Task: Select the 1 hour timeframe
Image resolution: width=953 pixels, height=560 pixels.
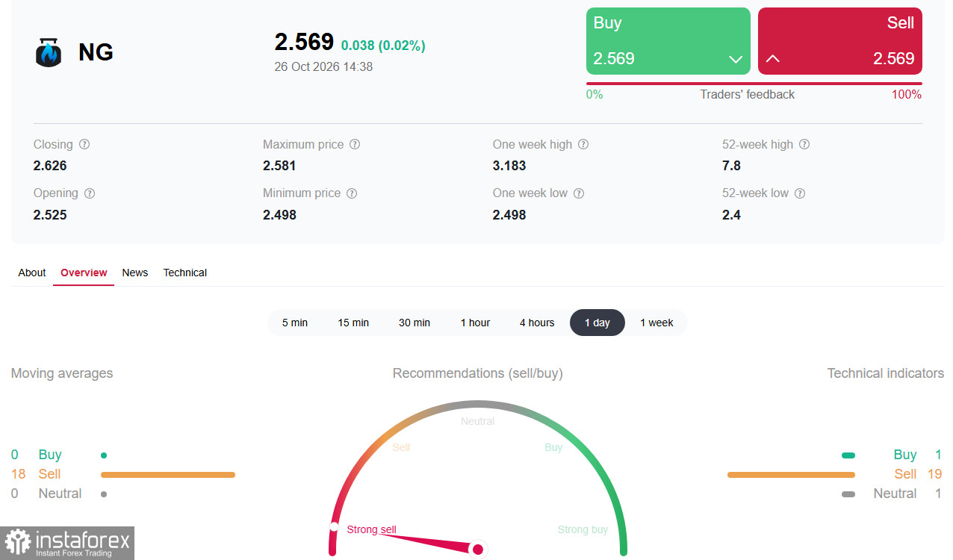Action: click(x=475, y=323)
